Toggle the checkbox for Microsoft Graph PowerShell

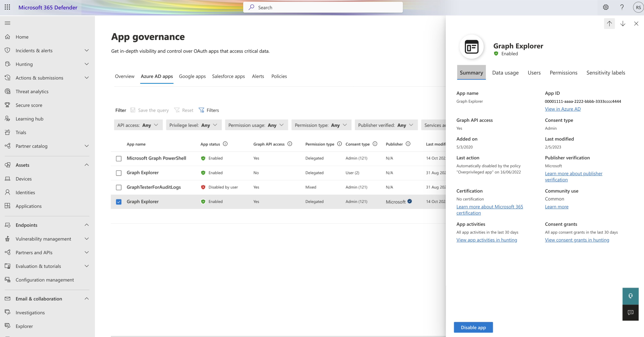pyautogui.click(x=118, y=158)
